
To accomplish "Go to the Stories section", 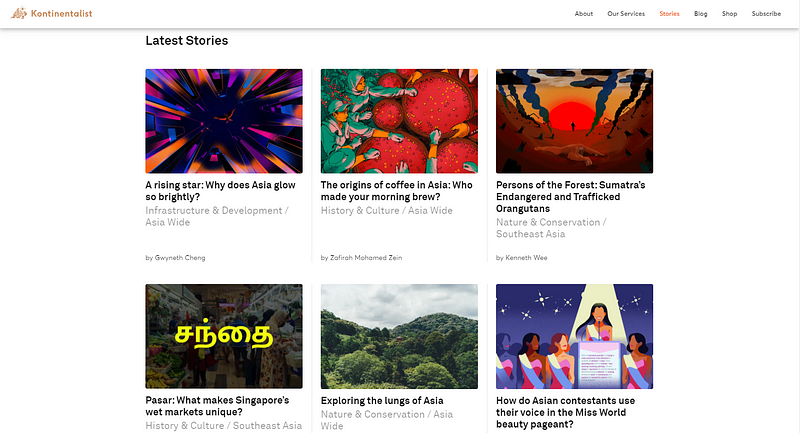I will coord(669,14).
